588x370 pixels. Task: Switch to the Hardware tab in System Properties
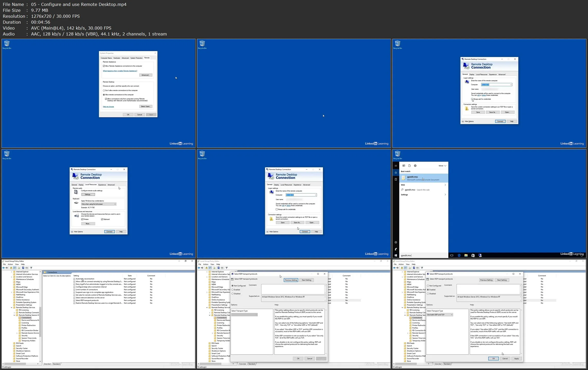[117, 58]
